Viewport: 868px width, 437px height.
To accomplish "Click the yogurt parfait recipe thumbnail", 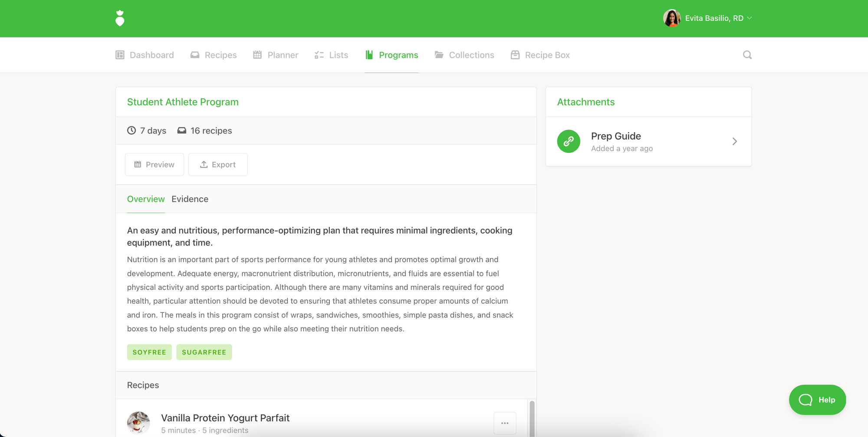I will click(x=138, y=423).
